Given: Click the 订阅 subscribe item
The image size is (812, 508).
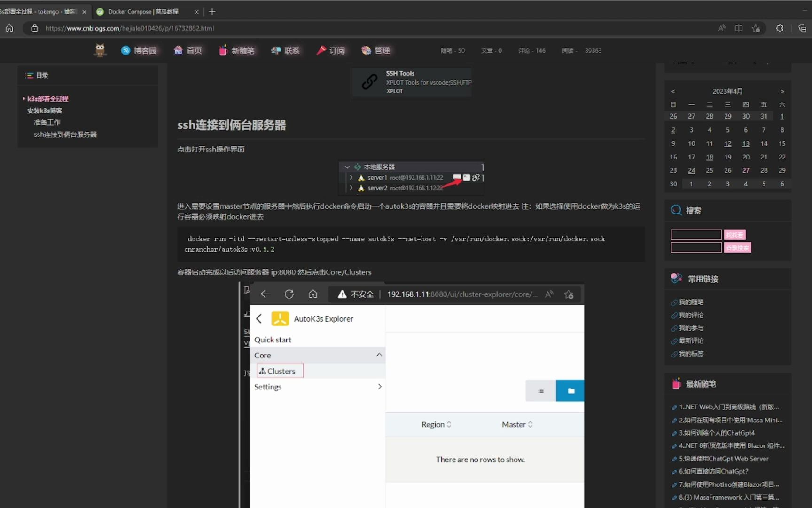Looking at the screenshot, I should click(331, 50).
